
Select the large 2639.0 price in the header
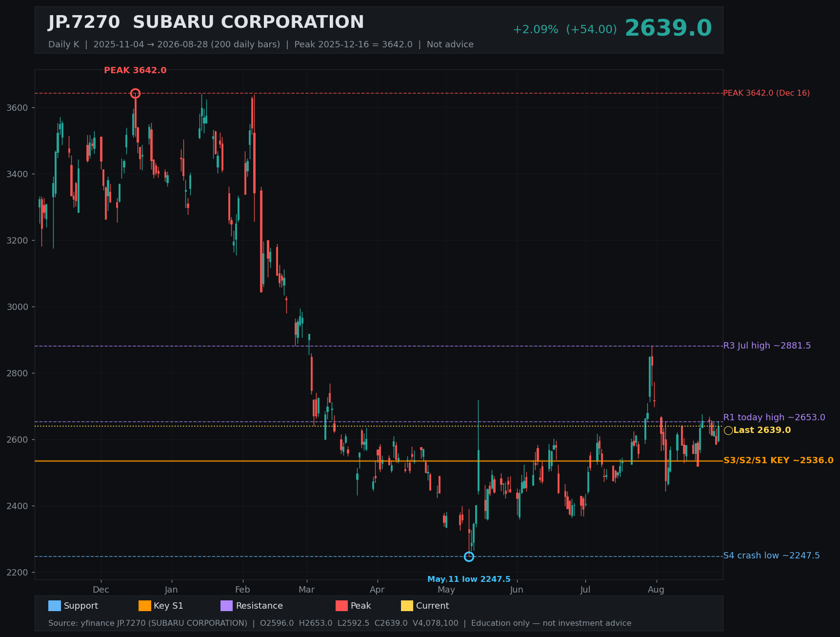668,28
